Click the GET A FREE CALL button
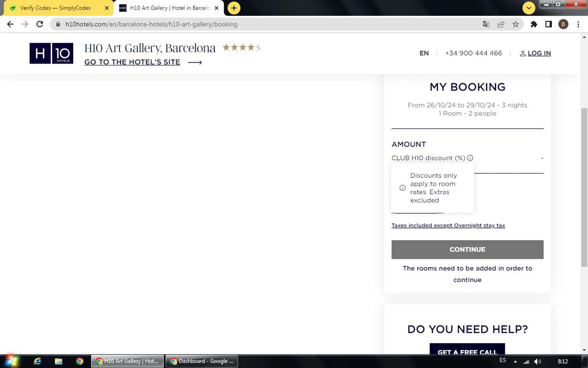 point(467,349)
